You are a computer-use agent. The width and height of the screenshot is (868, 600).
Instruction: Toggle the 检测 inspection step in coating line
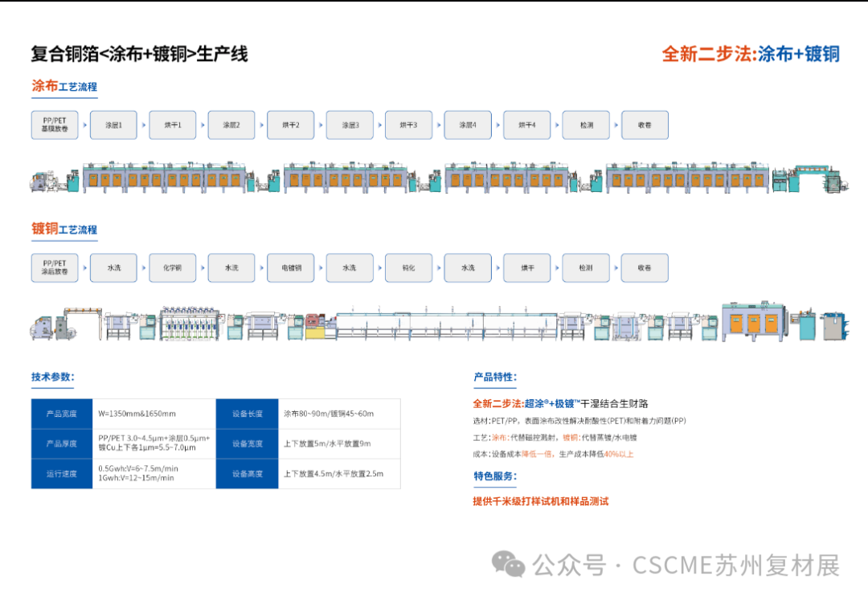[x=585, y=124]
